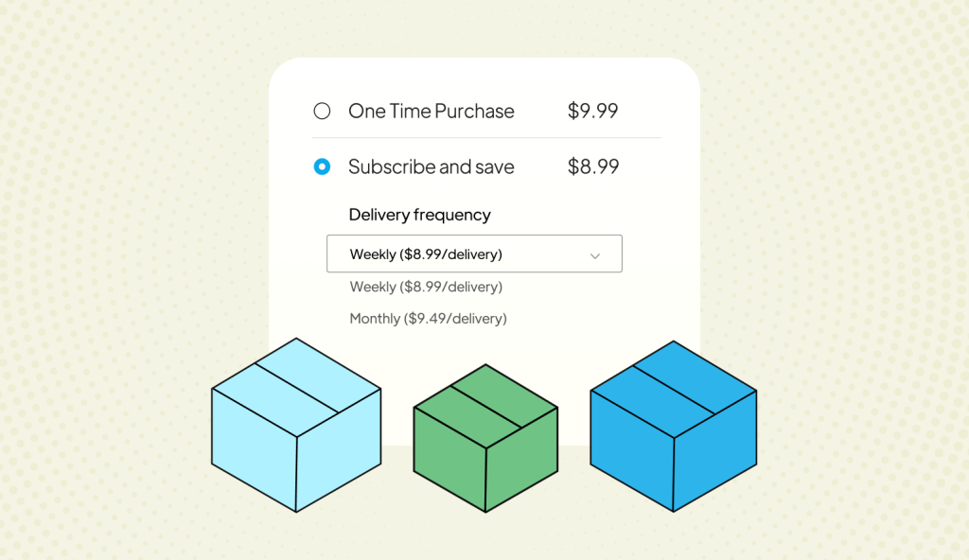This screenshot has height=560, width=969.
Task: Select the $9.99 price text
Action: pyautogui.click(x=593, y=111)
